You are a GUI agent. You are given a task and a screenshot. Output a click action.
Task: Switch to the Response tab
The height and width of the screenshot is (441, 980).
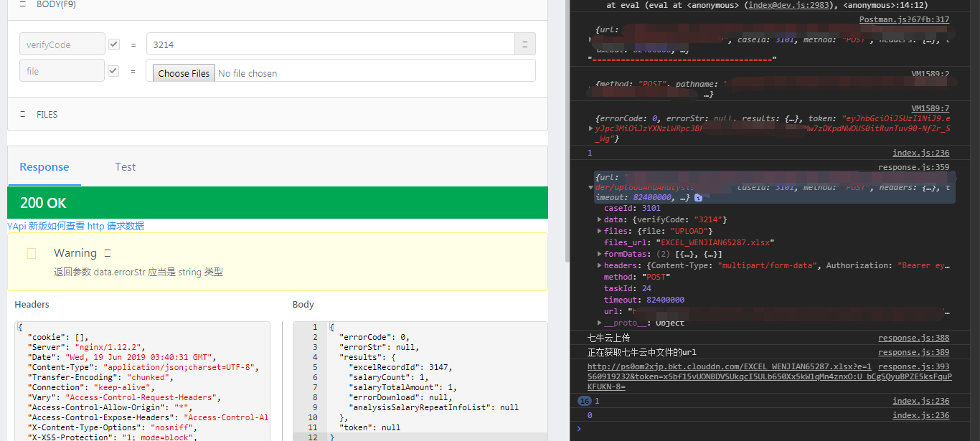click(44, 166)
